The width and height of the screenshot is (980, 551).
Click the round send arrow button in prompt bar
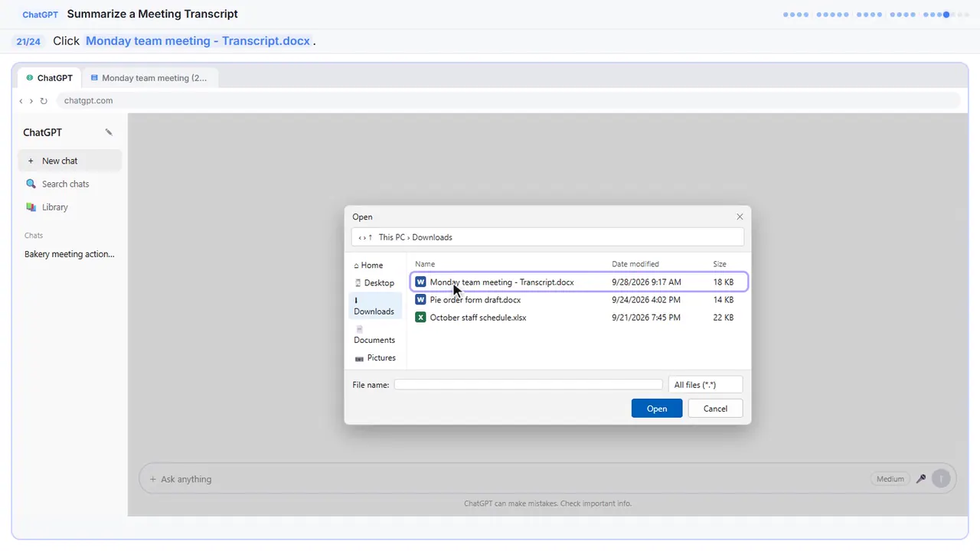point(941,479)
